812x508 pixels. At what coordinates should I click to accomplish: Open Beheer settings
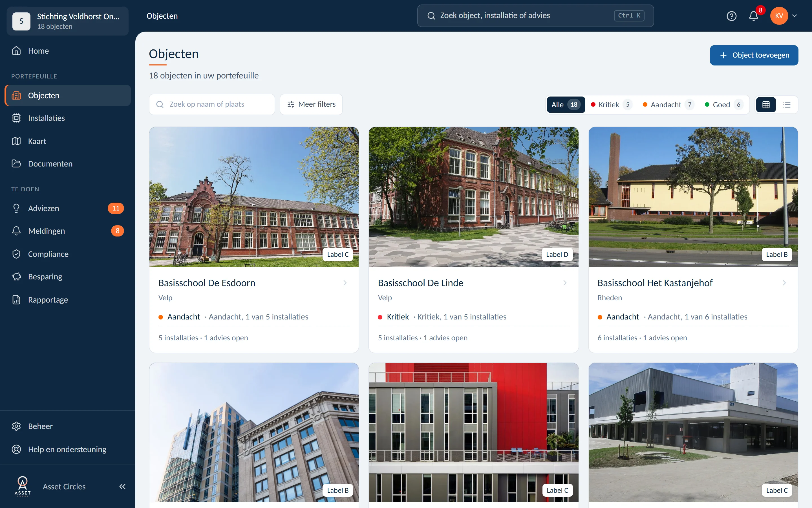click(x=67, y=426)
